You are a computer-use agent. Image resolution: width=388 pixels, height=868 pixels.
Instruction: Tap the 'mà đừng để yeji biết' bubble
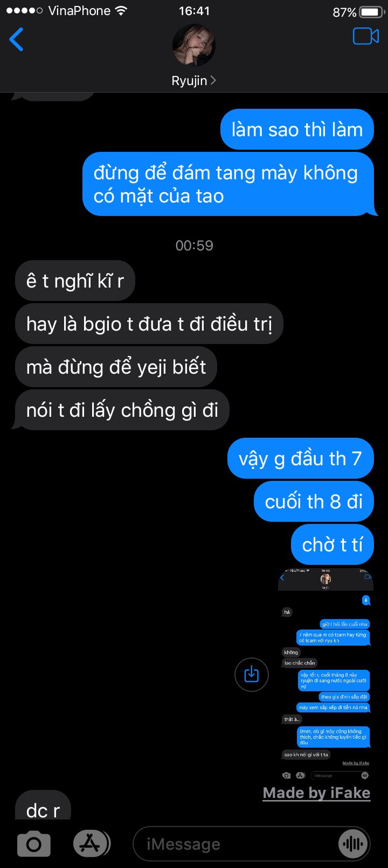(116, 367)
